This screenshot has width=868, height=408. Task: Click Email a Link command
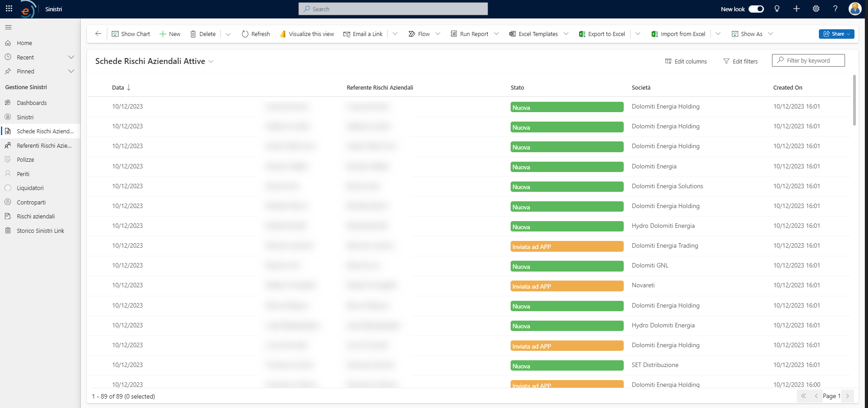[363, 34]
